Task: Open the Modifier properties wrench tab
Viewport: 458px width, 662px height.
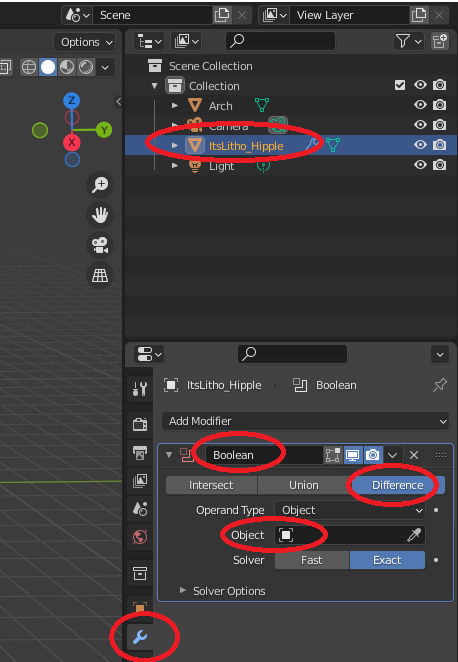Action: pyautogui.click(x=140, y=637)
